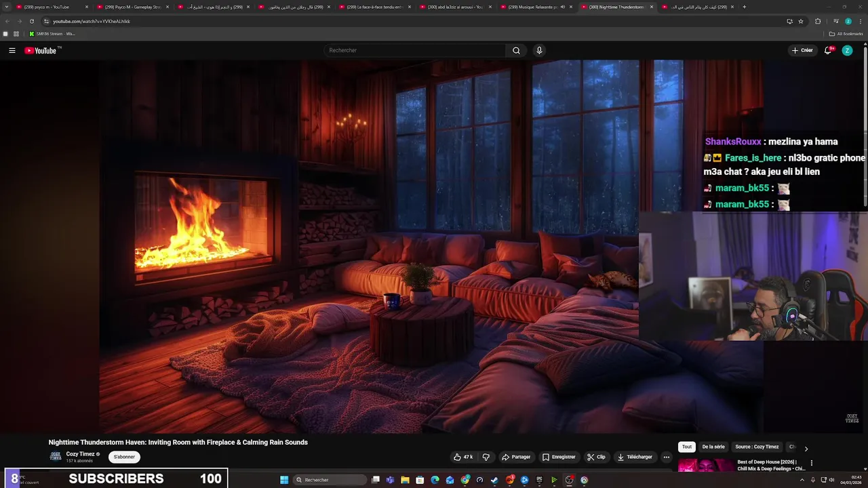Image resolution: width=868 pixels, height=488 pixels.
Task: Mute the Musique Relaxante tab audio
Action: tap(562, 7)
